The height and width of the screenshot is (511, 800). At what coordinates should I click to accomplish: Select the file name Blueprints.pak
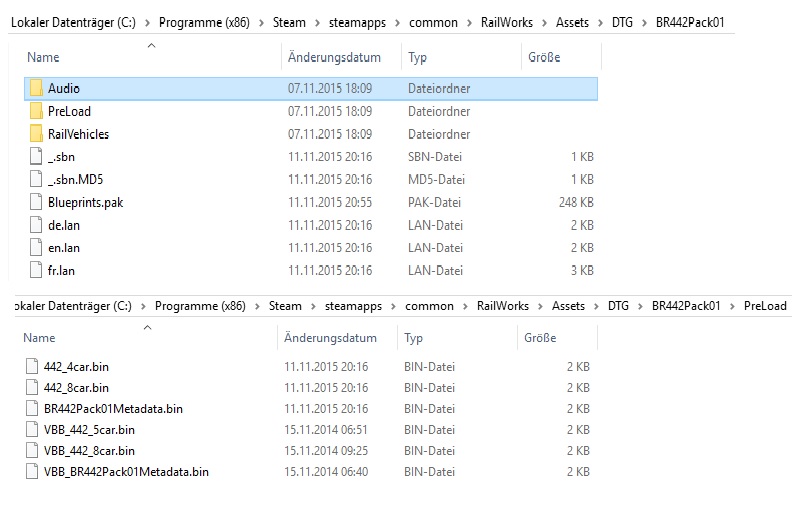coord(86,202)
